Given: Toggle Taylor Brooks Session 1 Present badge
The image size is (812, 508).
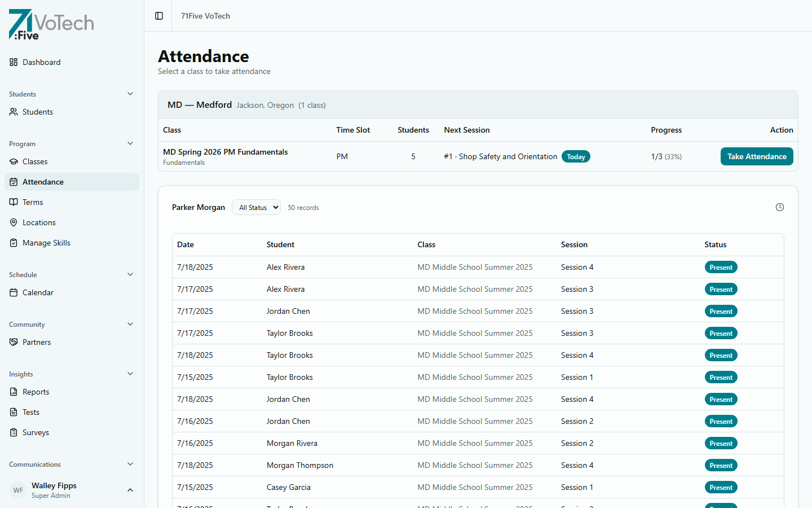Looking at the screenshot, I should click(x=721, y=377).
